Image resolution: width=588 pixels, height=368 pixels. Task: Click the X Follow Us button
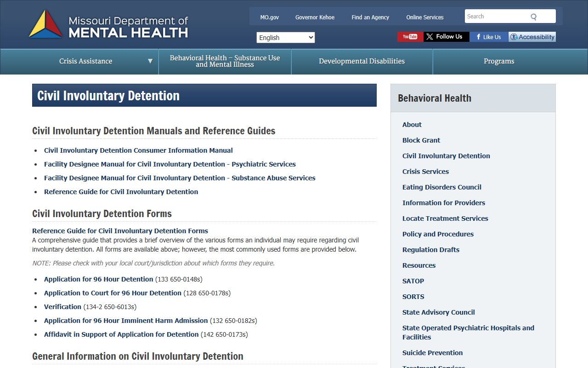[446, 37]
